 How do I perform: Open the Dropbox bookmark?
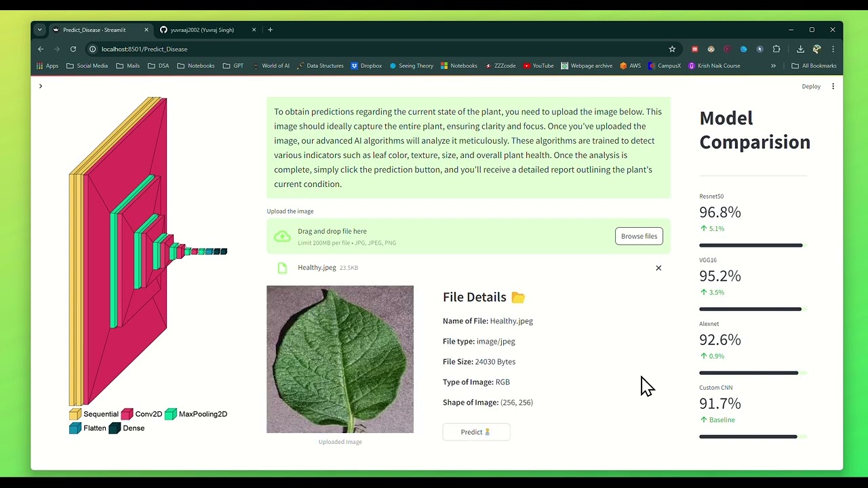366,66
